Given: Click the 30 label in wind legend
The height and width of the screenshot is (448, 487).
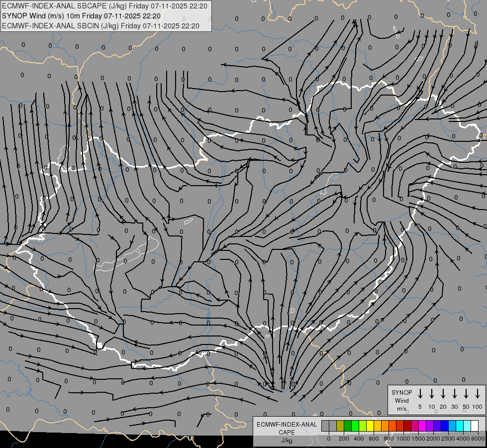Looking at the screenshot, I should pyautogui.click(x=454, y=407).
